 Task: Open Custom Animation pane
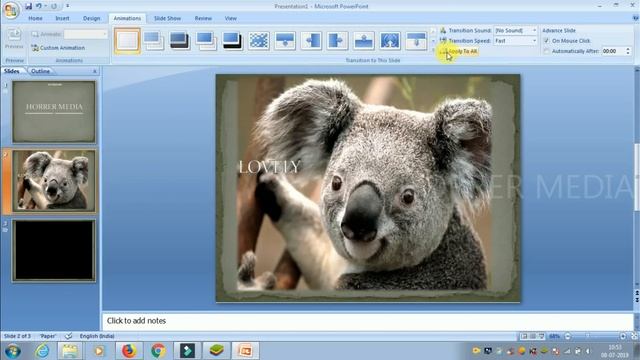[x=58, y=48]
